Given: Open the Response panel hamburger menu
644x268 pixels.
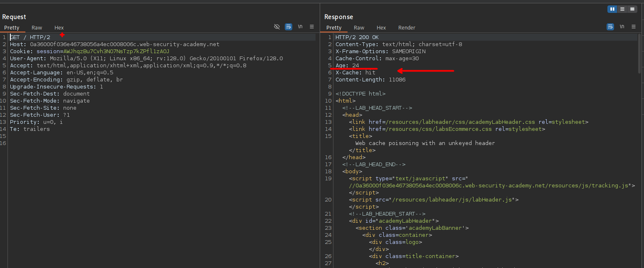Looking at the screenshot, I should (634, 27).
